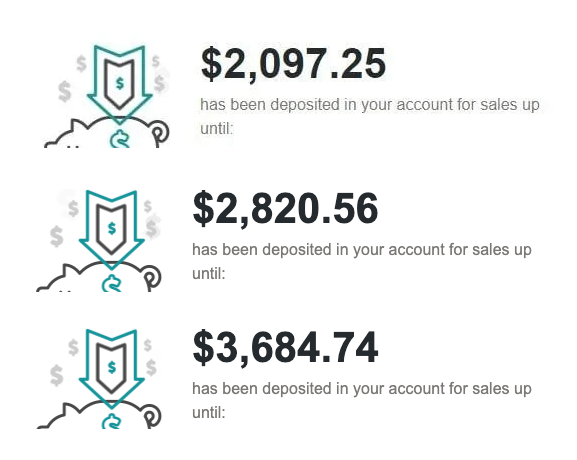The width and height of the screenshot is (577, 460).
Task: Select deposit description text under $2,820.56
Action: 362,261
